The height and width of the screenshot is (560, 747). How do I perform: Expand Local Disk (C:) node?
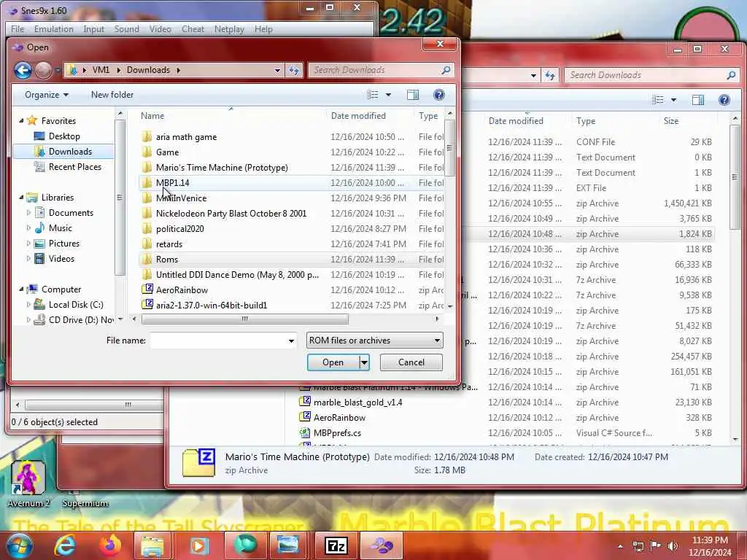(28, 305)
